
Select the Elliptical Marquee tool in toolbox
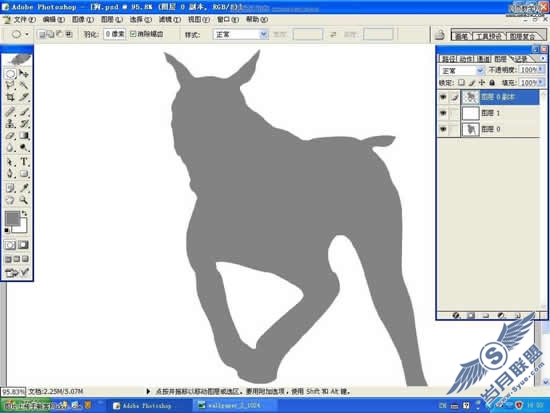10,74
